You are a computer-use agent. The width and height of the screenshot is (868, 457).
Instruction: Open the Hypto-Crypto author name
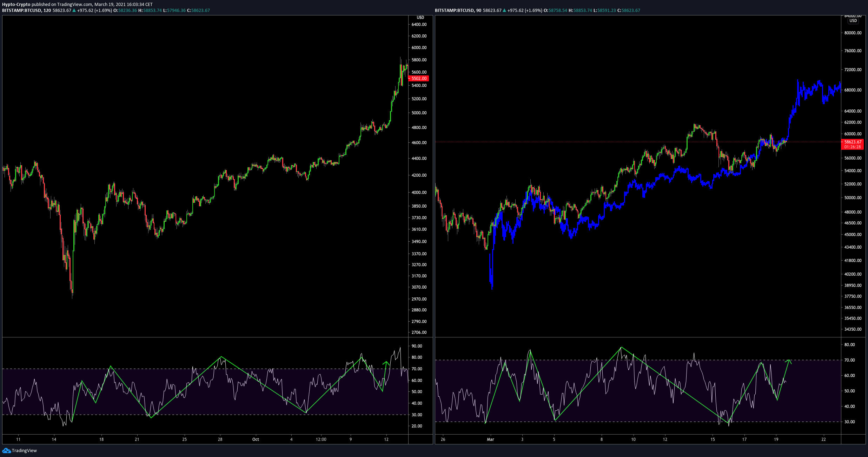click(x=16, y=5)
